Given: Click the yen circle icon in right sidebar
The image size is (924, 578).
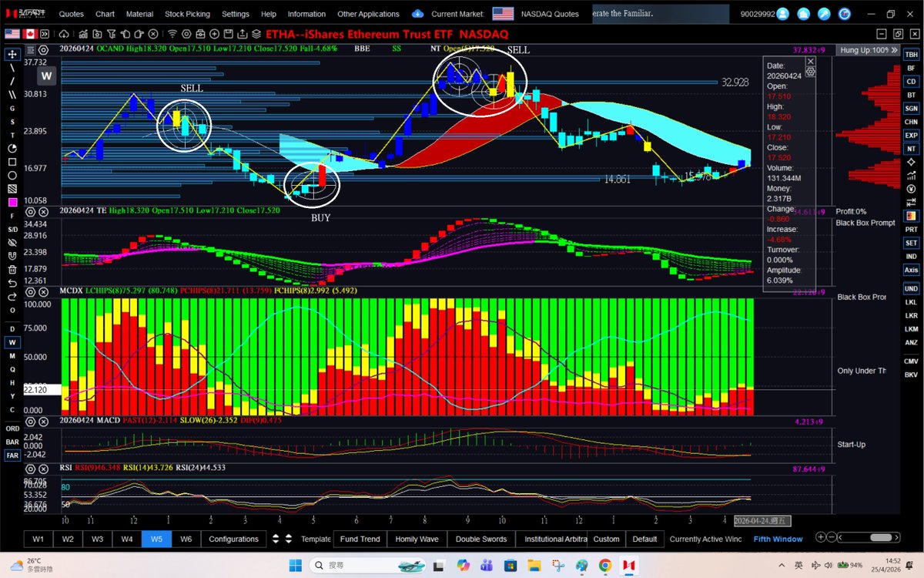Looking at the screenshot, I should pyautogui.click(x=911, y=190).
